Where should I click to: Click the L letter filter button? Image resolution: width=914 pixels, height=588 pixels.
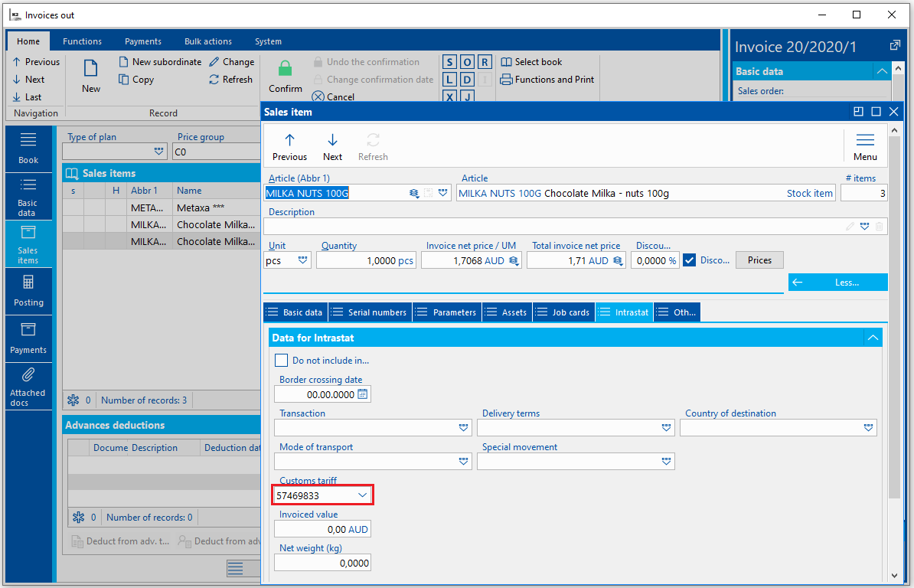(x=449, y=80)
